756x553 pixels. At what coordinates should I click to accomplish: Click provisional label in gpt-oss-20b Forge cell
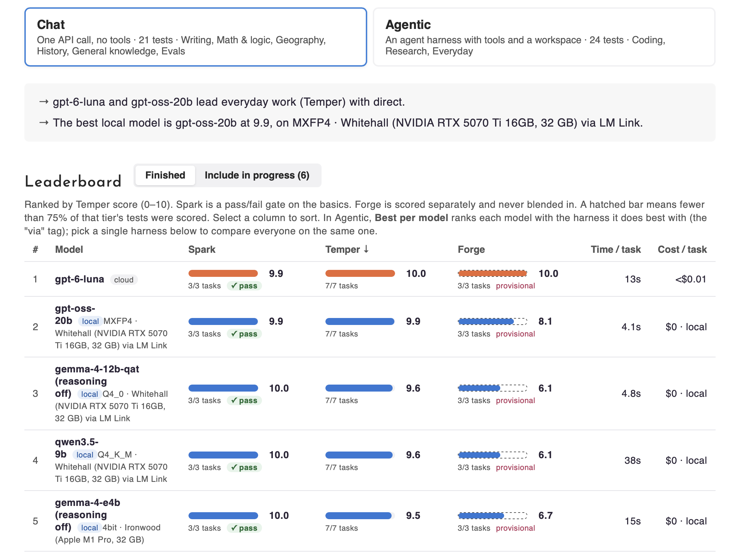tap(515, 334)
